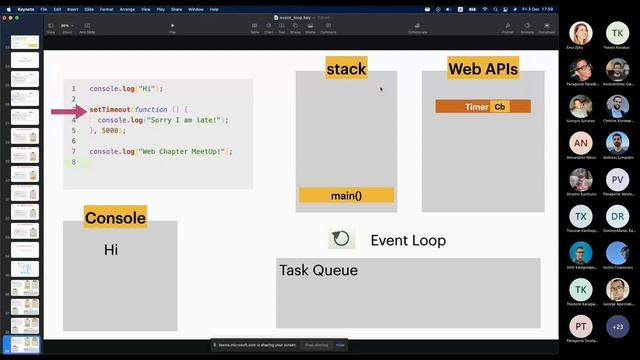The height and width of the screenshot is (360, 640).
Task: Click the date and time in menu bar
Action: [538, 9]
